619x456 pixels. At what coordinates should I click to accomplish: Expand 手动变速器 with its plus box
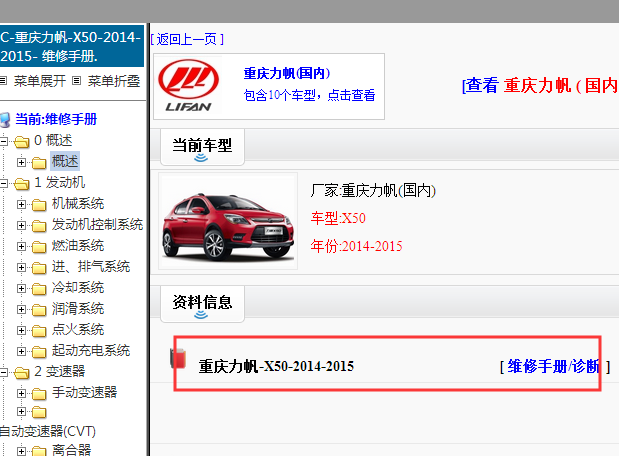pyautogui.click(x=22, y=393)
